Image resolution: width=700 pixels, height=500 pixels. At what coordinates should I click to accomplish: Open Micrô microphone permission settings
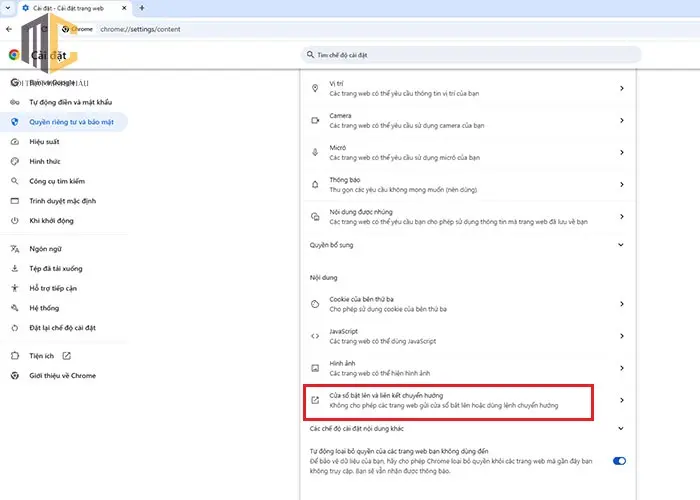468,153
